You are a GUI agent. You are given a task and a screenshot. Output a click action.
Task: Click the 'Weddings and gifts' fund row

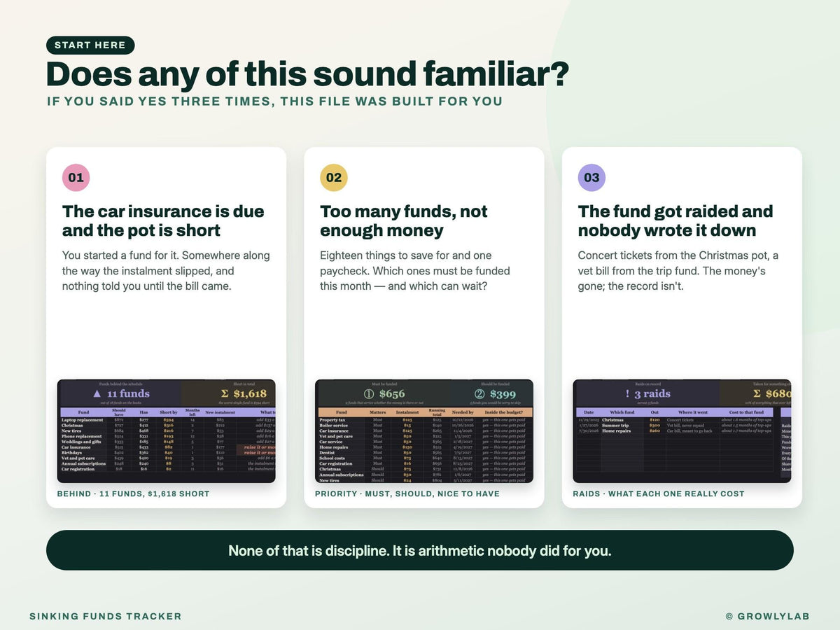pyautogui.click(x=168, y=442)
